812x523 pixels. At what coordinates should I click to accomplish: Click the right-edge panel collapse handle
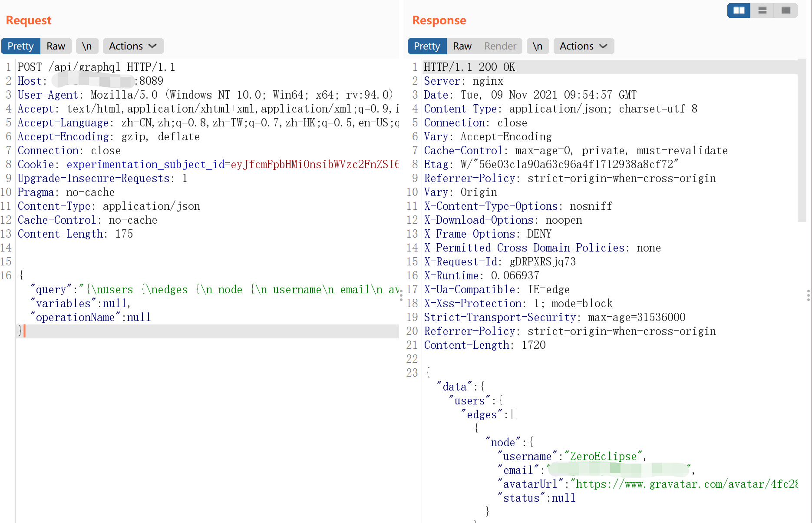[x=808, y=295]
